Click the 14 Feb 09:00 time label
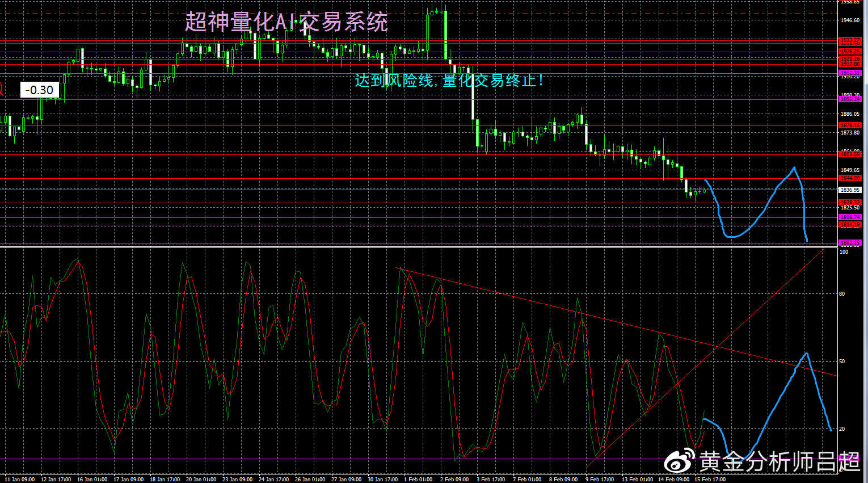 pos(673,480)
